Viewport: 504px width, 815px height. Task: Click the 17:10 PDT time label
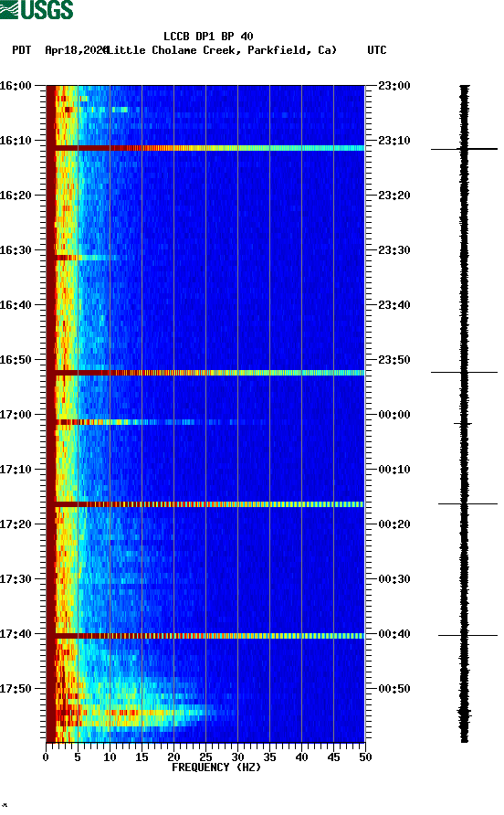[x=16, y=470]
